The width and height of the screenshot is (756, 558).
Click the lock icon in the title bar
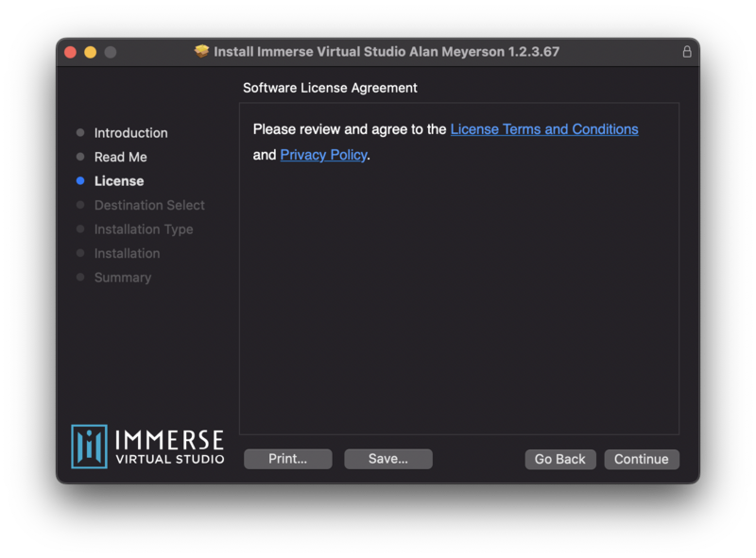click(x=687, y=52)
